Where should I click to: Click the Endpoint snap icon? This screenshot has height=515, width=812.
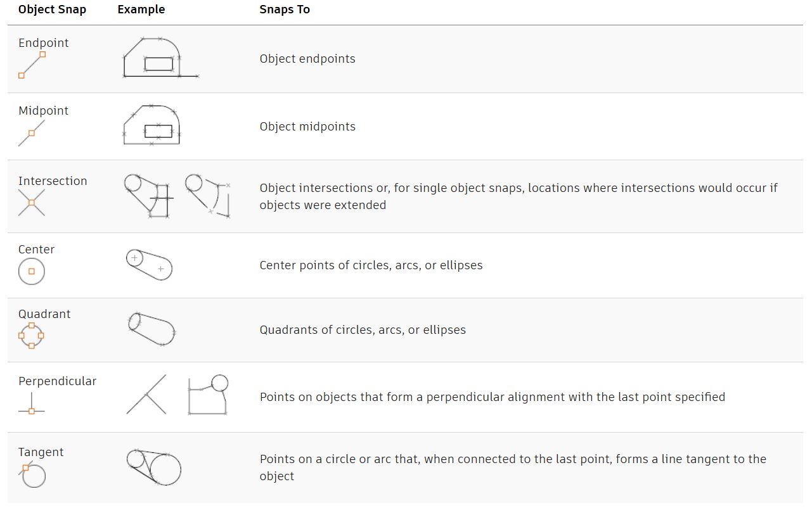point(32,65)
